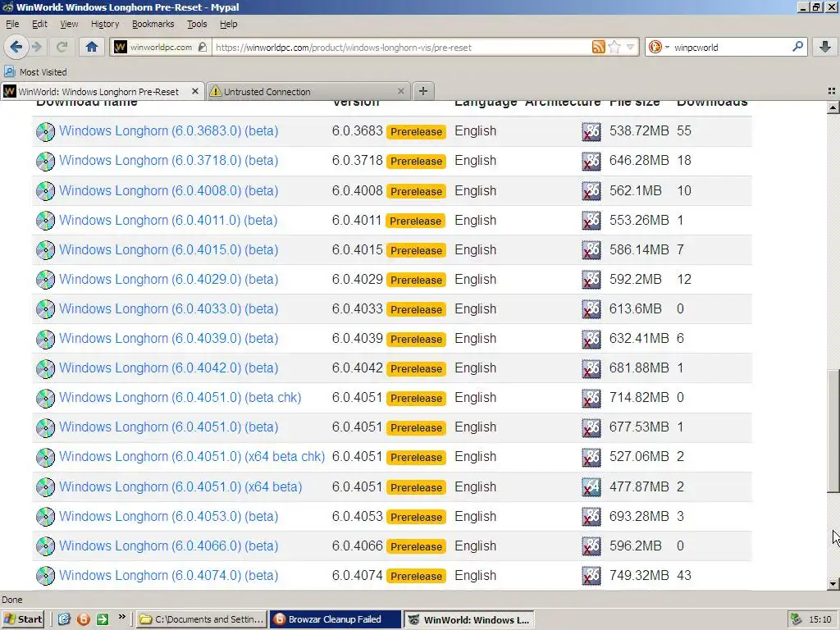
Task: Focus the URL address field
Action: tap(402, 47)
